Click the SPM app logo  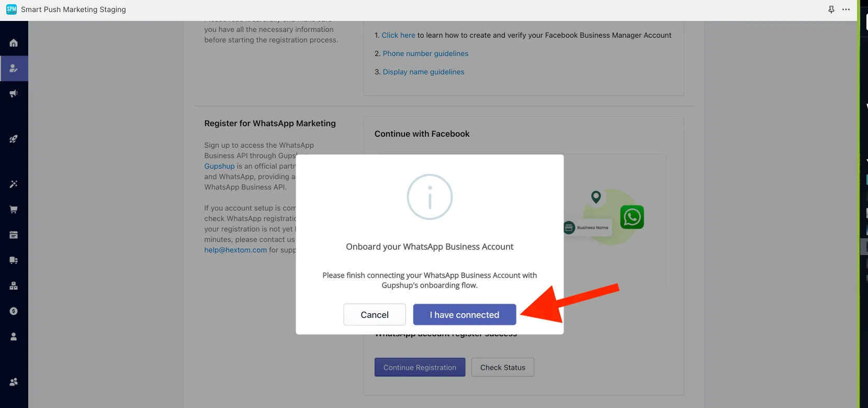12,9
